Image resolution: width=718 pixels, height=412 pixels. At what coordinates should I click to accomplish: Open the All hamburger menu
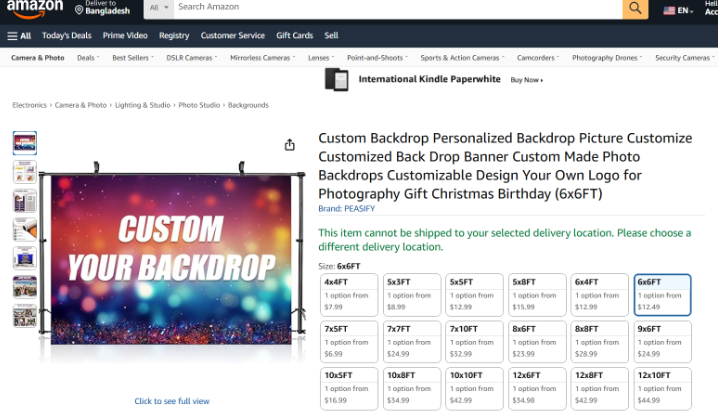tap(19, 35)
